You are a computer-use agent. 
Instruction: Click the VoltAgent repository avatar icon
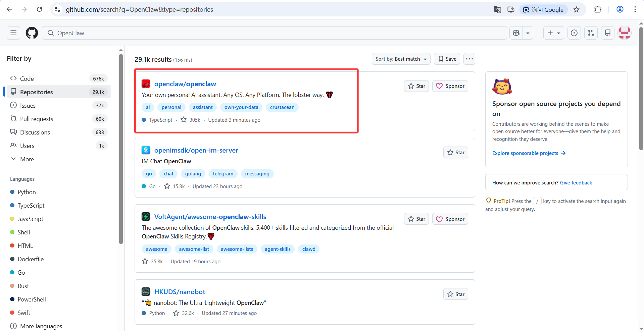pyautogui.click(x=146, y=216)
